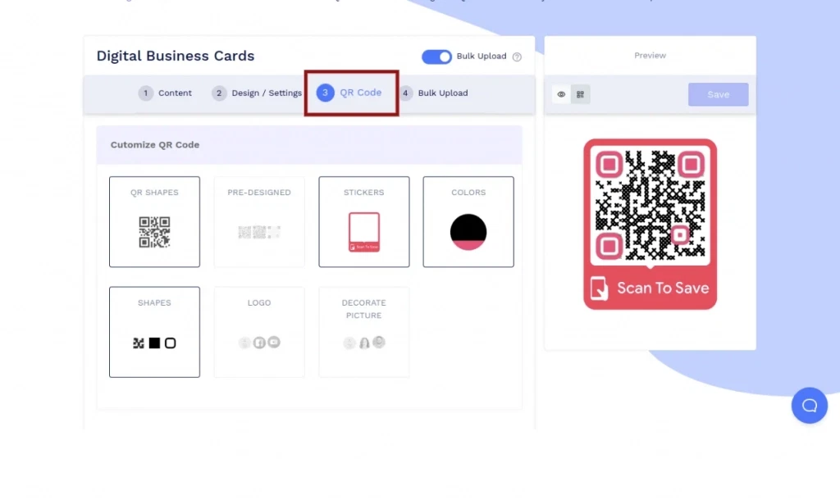Select the Decorate Picture tile
The height and width of the screenshot is (504, 840).
point(363,332)
